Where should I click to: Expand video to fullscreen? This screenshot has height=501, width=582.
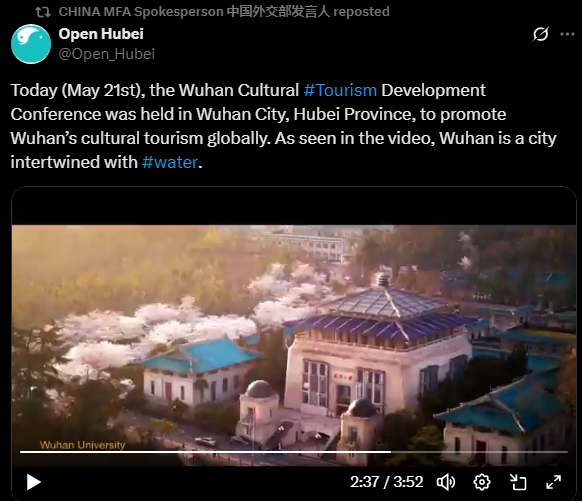[x=553, y=482]
